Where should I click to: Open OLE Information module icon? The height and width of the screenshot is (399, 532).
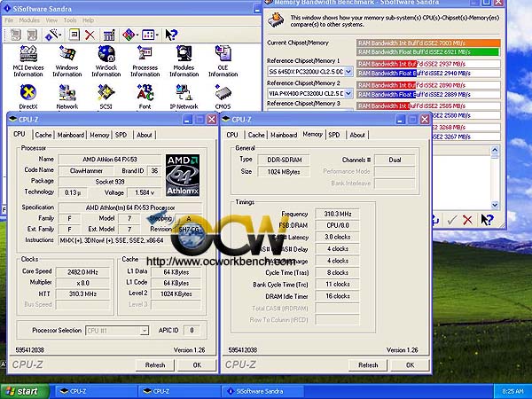(223, 61)
